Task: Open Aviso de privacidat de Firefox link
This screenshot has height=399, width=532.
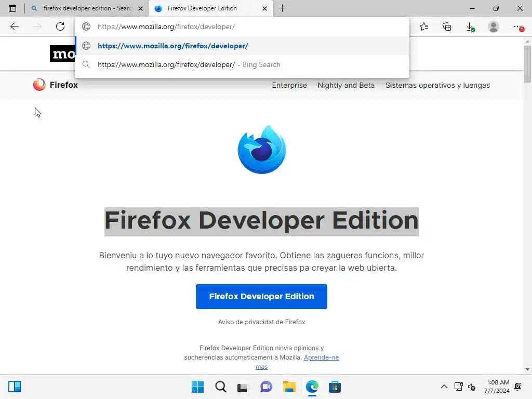Action: (261, 322)
